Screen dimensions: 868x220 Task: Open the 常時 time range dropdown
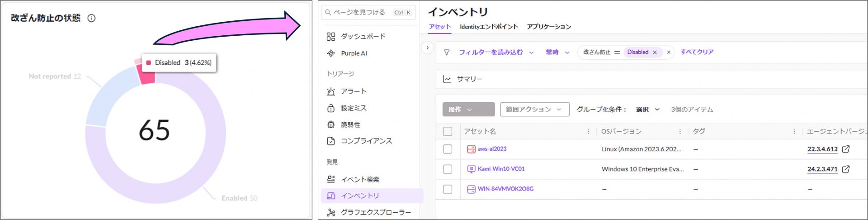[557, 53]
